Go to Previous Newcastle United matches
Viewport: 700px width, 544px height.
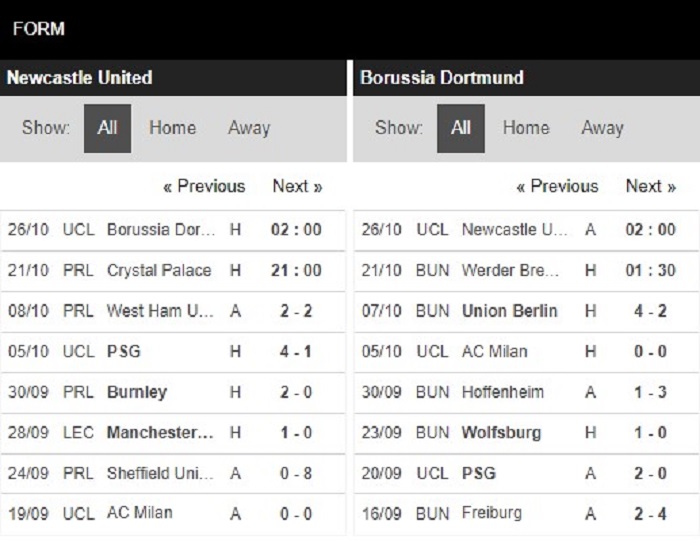[204, 186]
